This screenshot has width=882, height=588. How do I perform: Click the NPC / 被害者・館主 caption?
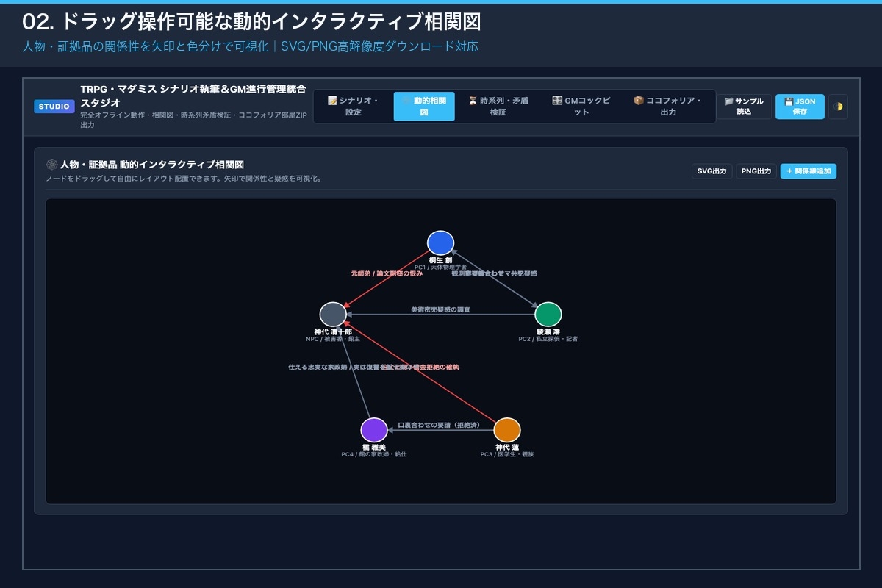click(x=333, y=339)
